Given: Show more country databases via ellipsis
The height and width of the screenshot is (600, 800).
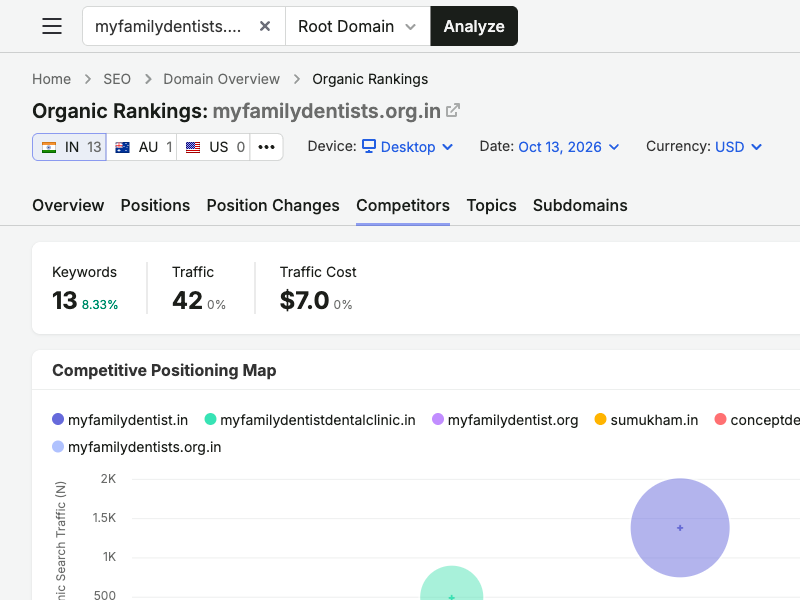Looking at the screenshot, I should coord(266,147).
